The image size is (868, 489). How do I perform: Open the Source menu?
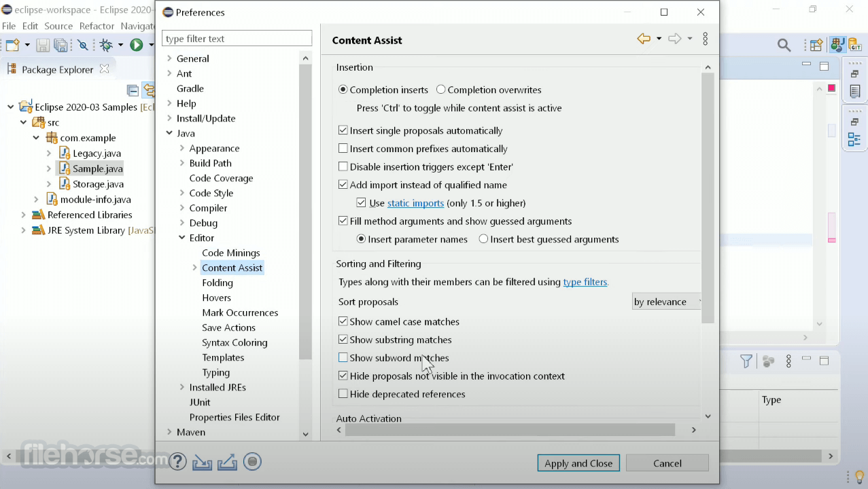[58, 26]
